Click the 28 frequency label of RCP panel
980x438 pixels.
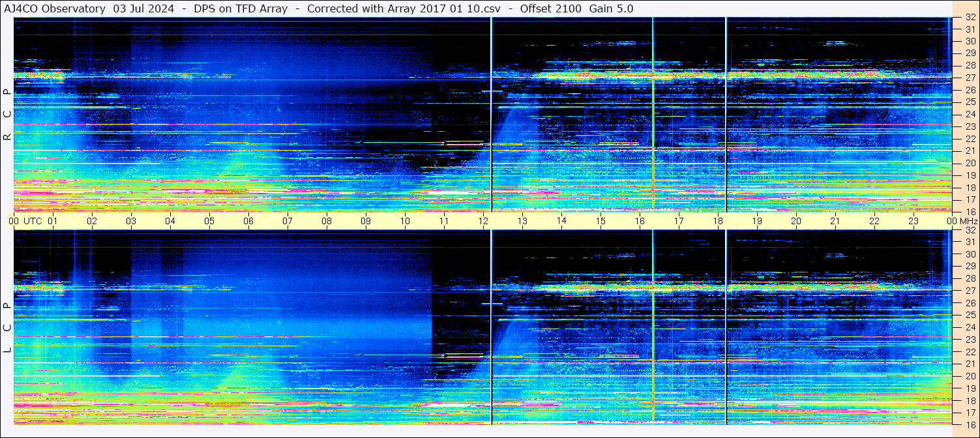coord(970,65)
